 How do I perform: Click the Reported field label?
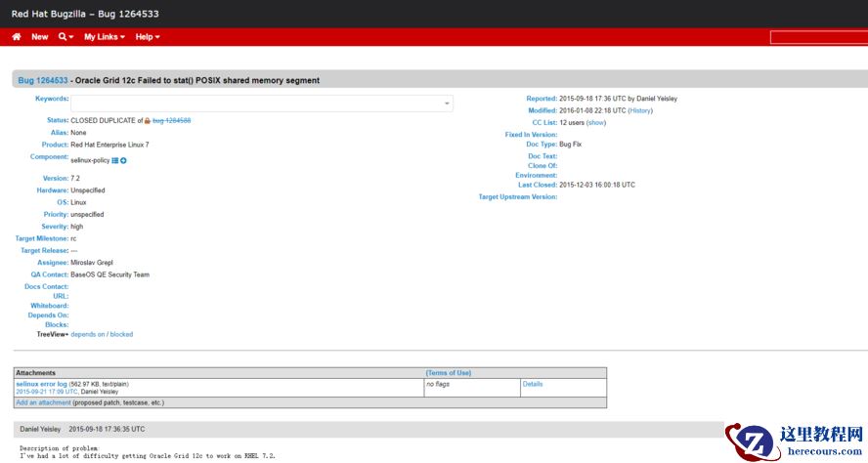click(x=542, y=99)
